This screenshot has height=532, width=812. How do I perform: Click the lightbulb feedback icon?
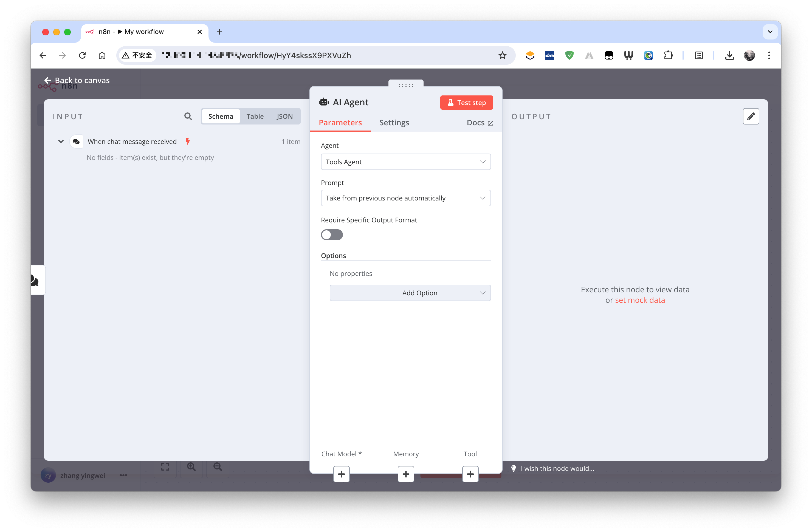[x=514, y=468]
